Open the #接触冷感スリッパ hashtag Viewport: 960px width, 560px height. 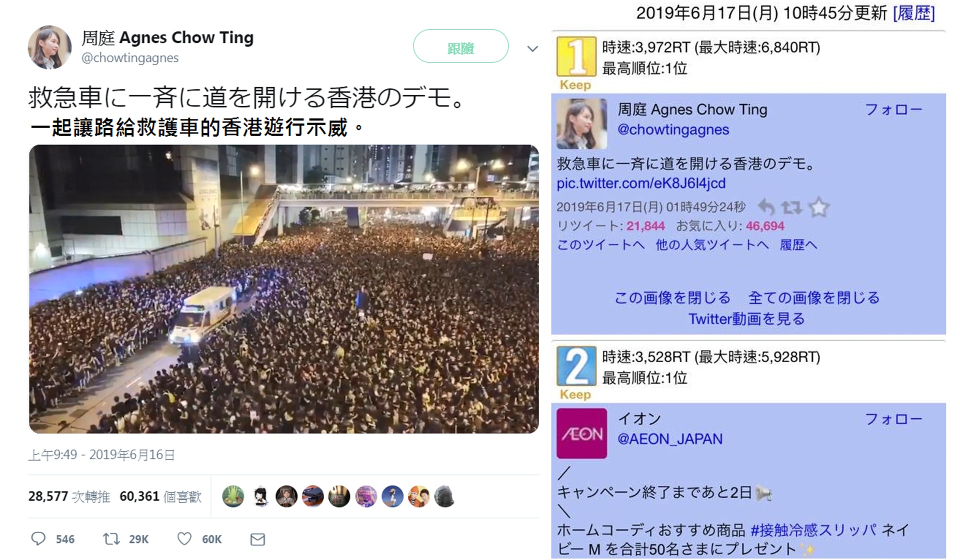point(813,529)
